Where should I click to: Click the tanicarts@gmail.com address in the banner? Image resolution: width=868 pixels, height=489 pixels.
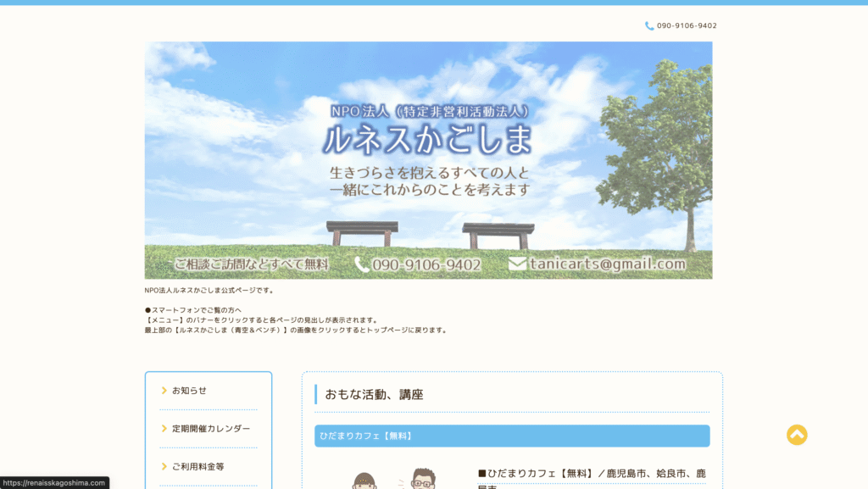[x=608, y=264]
